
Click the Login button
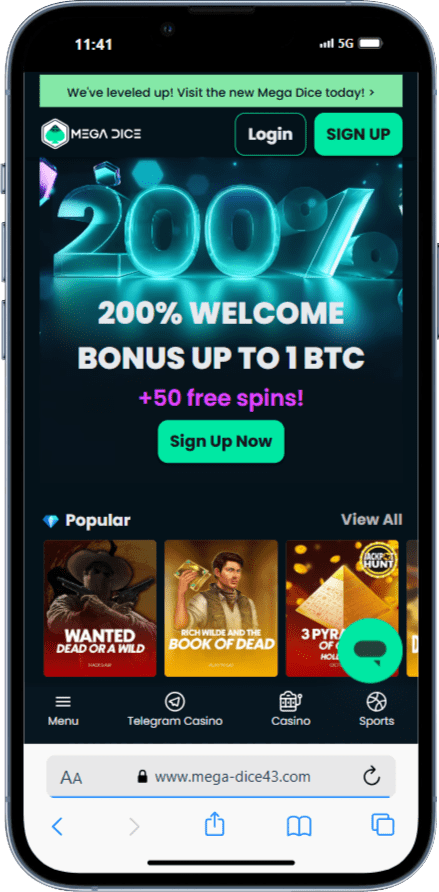(270, 134)
